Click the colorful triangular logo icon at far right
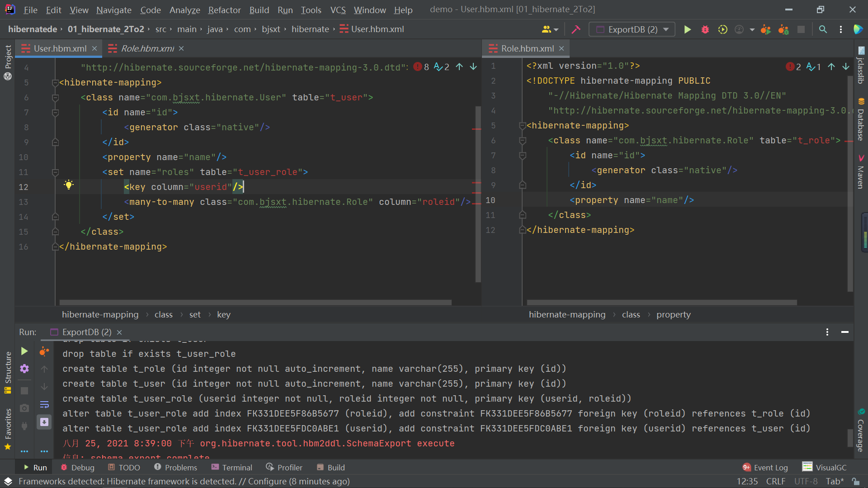 click(x=858, y=29)
